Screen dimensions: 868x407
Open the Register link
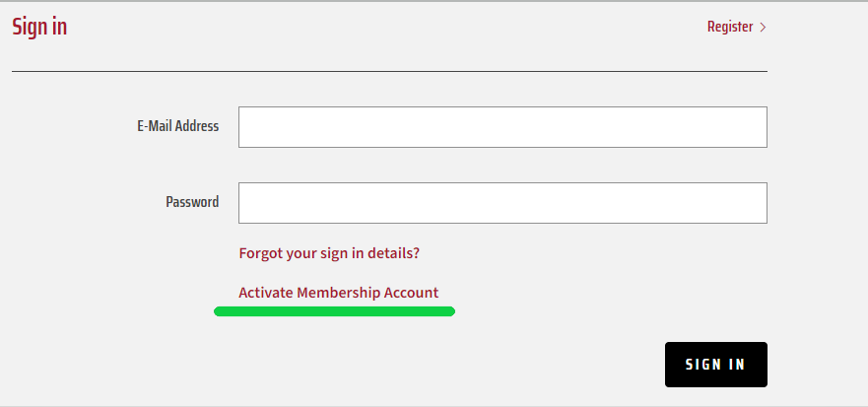(730, 27)
